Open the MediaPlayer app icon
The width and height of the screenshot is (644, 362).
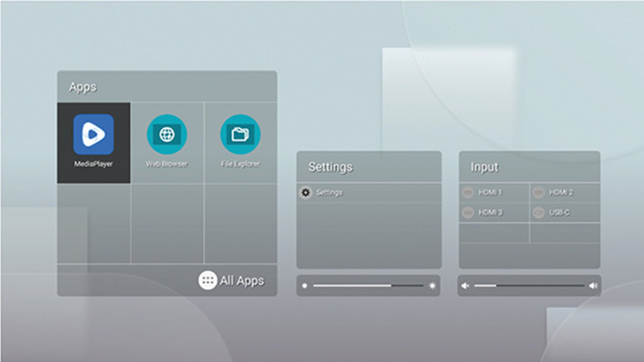pos(93,134)
